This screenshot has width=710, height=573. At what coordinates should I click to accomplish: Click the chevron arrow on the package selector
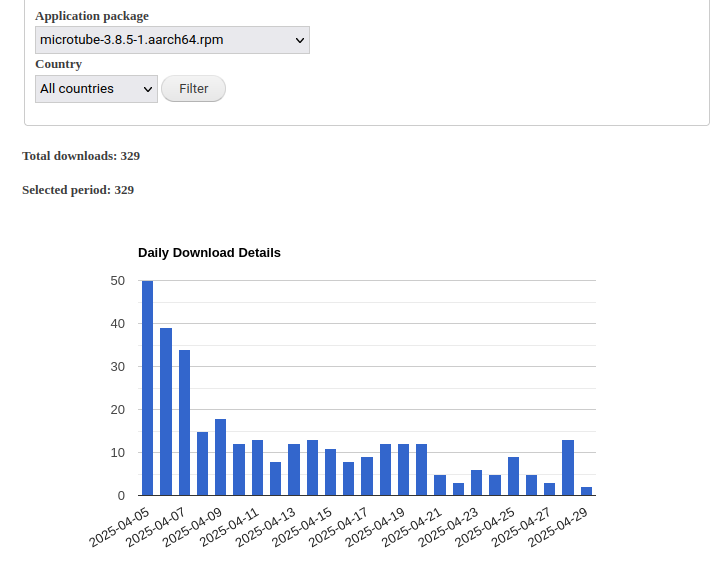(x=299, y=40)
